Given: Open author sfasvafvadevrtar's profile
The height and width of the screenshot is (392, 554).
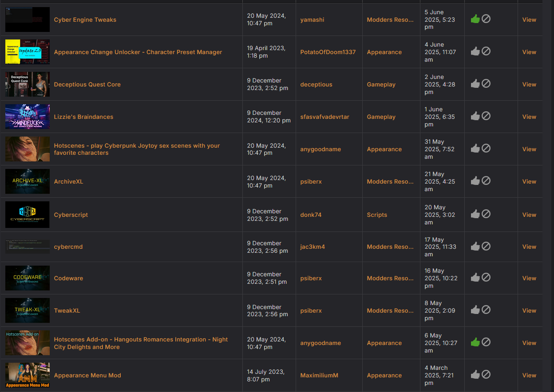Looking at the screenshot, I should pos(324,117).
